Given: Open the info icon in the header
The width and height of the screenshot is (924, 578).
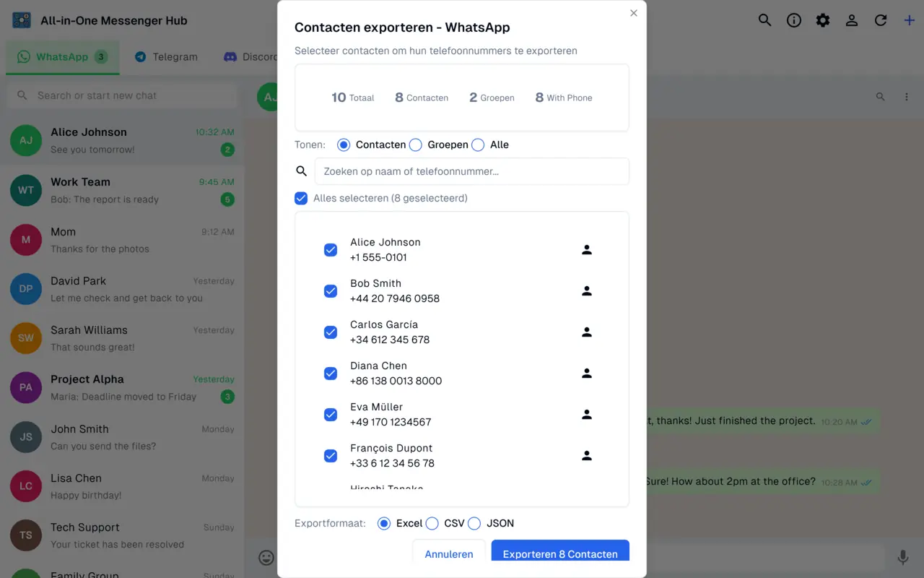Looking at the screenshot, I should (794, 20).
